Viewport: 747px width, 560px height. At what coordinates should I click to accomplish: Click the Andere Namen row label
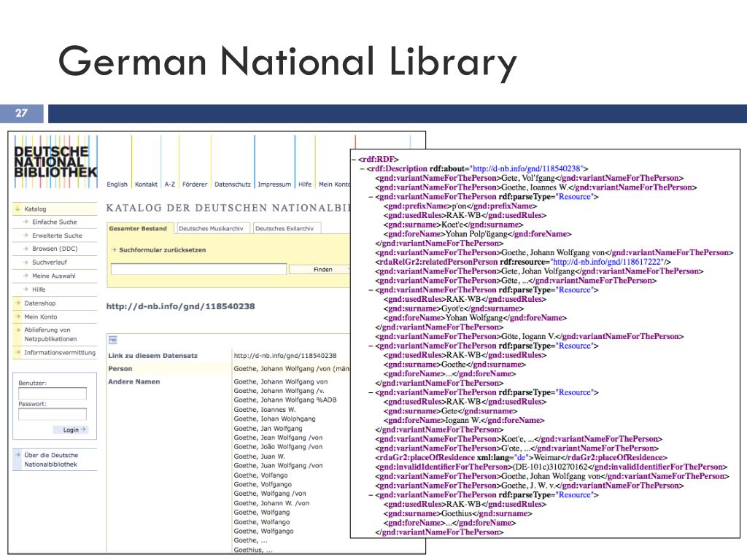point(134,382)
